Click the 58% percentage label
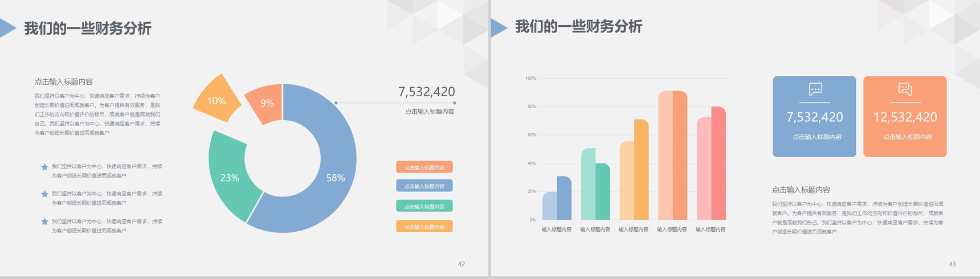Viewport: 980px width, 279px height. (336, 178)
